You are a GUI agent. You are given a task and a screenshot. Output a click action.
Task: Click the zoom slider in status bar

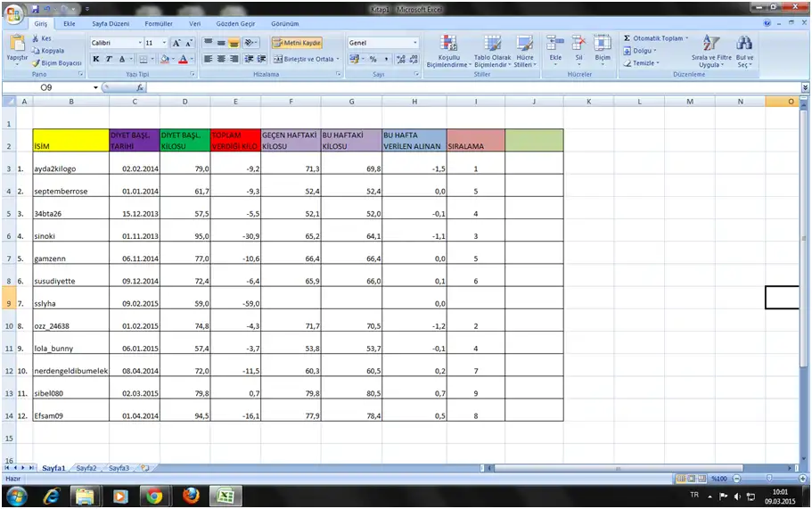pos(767,479)
